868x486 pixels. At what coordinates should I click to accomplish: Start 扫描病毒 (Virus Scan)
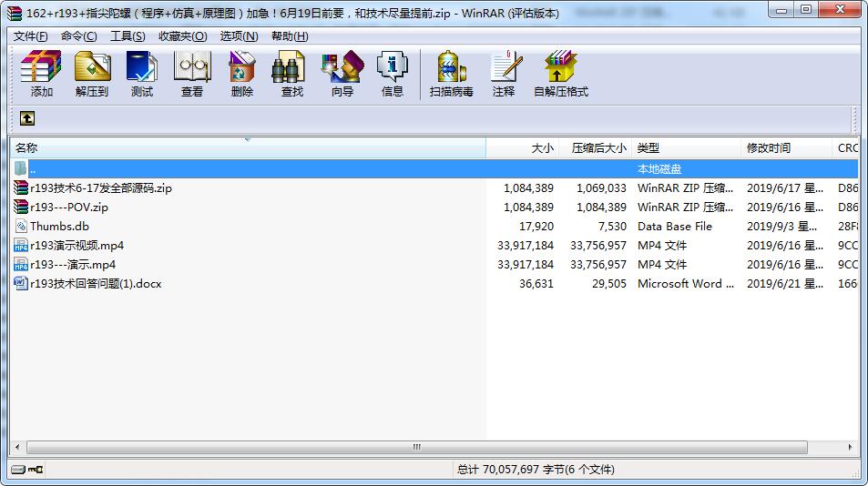click(x=451, y=74)
